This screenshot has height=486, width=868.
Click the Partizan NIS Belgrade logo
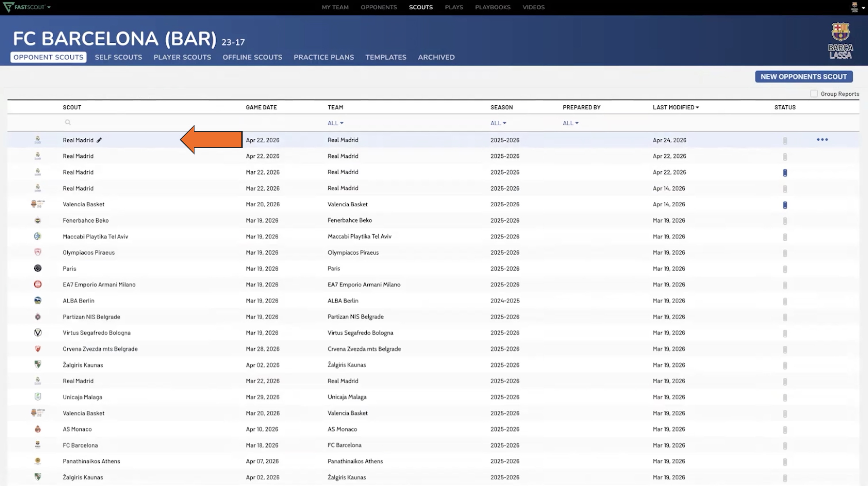38,317
